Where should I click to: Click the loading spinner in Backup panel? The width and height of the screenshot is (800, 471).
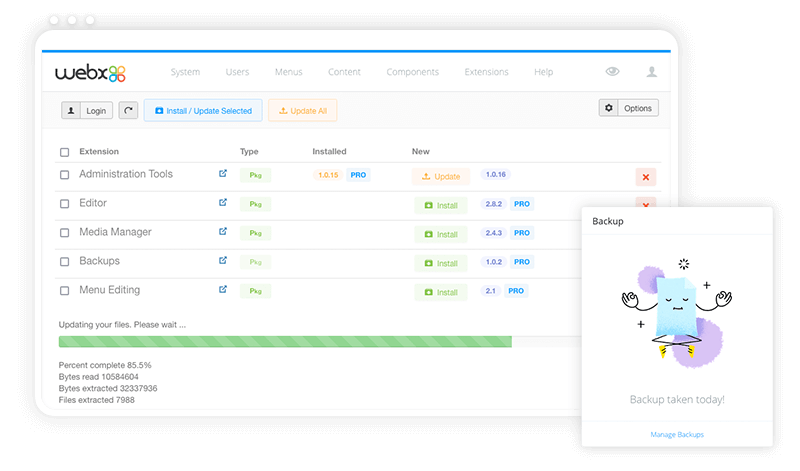click(x=684, y=264)
